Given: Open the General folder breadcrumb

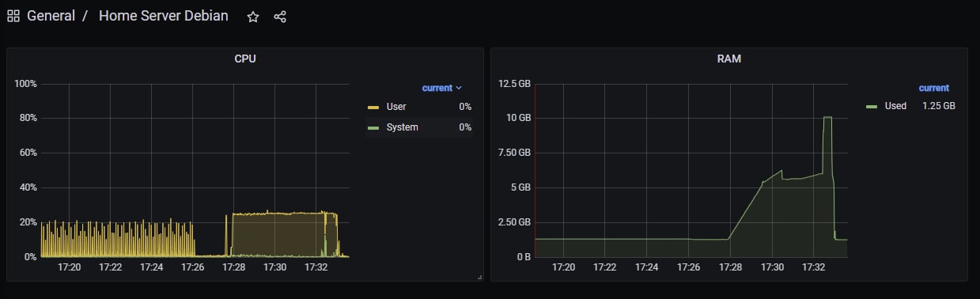Looking at the screenshot, I should [51, 16].
